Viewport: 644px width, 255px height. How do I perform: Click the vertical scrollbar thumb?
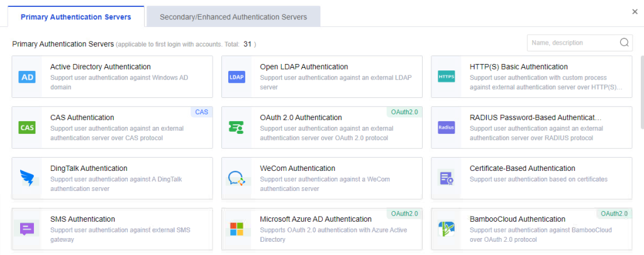(642, 92)
